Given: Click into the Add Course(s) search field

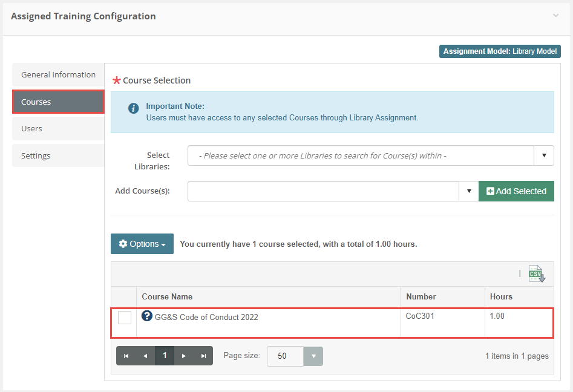Looking at the screenshot, I should click(323, 191).
